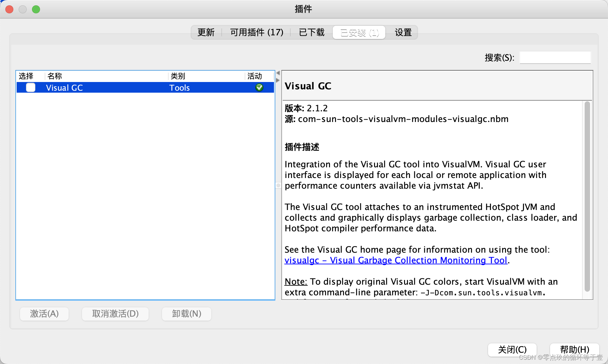
Task: Click the 帮助(H) button
Action: tap(575, 350)
